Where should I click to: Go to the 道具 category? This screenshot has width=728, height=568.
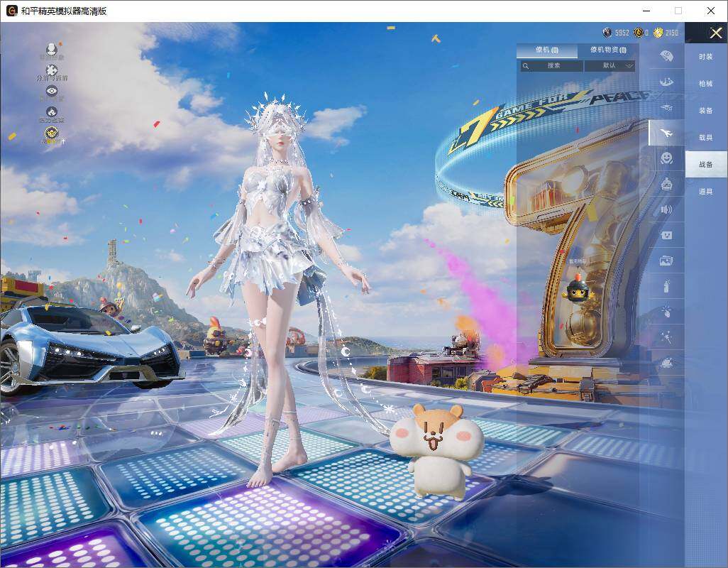click(x=705, y=192)
